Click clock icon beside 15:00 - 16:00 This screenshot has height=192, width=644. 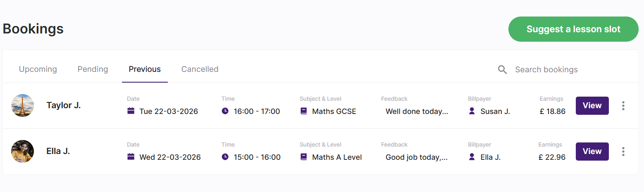pos(225,157)
